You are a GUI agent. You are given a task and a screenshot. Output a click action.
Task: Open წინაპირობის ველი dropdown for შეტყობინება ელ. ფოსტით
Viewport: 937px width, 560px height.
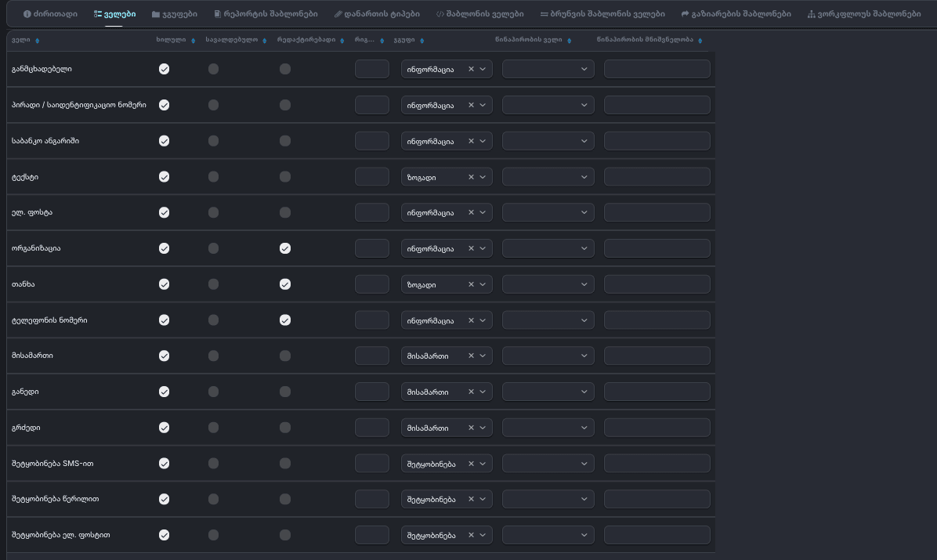[548, 535]
